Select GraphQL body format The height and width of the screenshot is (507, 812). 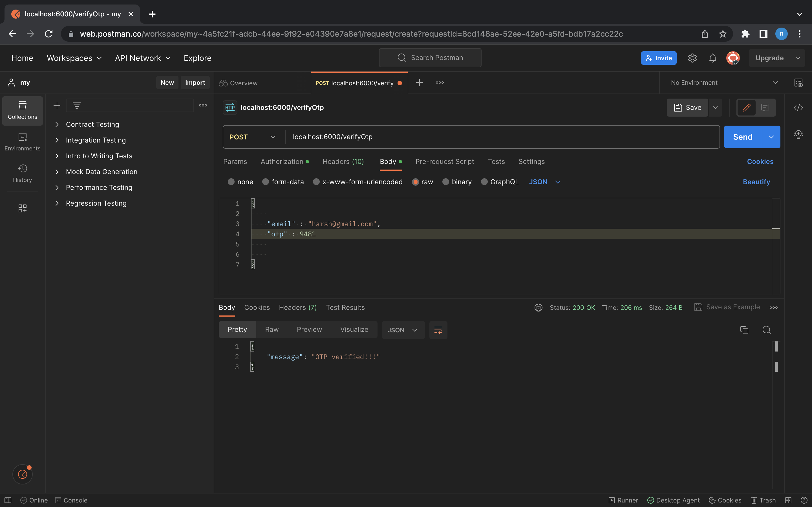(484, 182)
